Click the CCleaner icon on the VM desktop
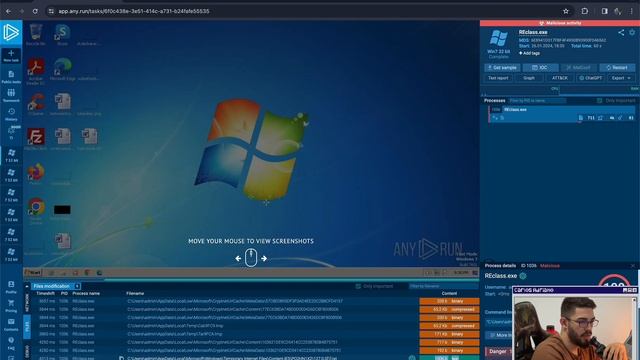Image resolution: width=640 pixels, height=360 pixels. [x=36, y=104]
